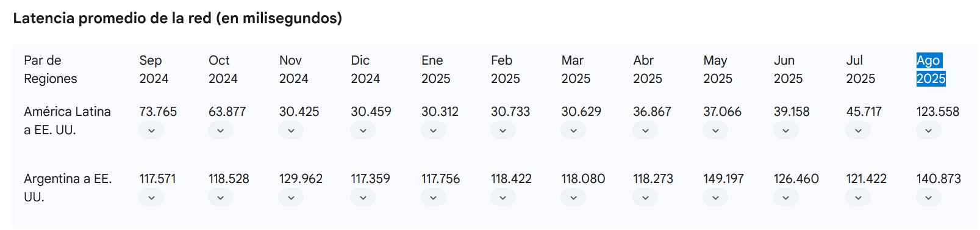Expand chevron under Argentina 117.571 value
Image resolution: width=980 pixels, height=230 pixels.
[x=151, y=198]
